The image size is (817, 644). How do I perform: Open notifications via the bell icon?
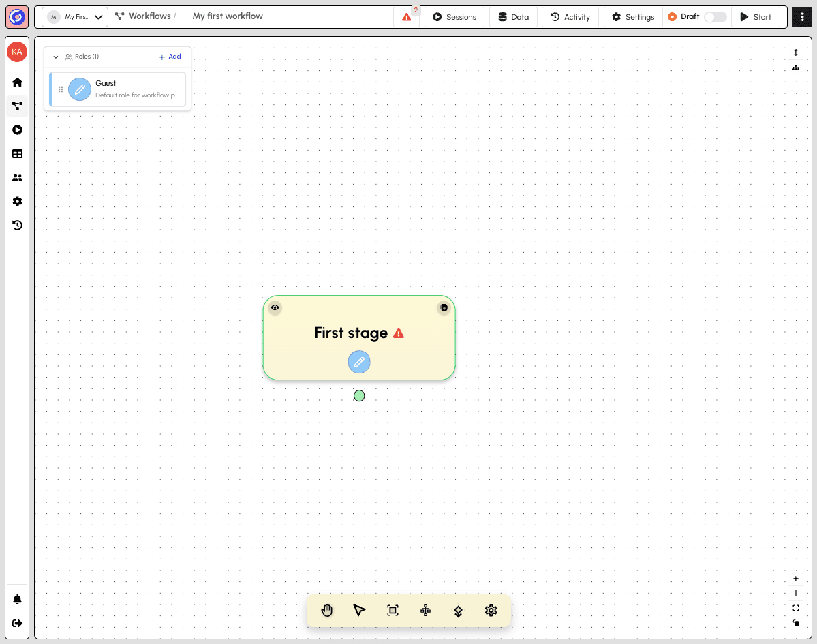point(17,599)
